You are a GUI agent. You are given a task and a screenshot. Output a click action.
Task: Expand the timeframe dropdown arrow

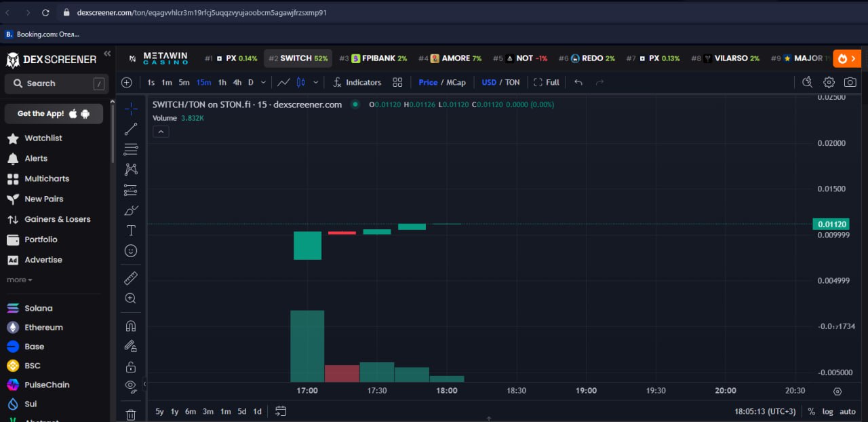tap(263, 82)
